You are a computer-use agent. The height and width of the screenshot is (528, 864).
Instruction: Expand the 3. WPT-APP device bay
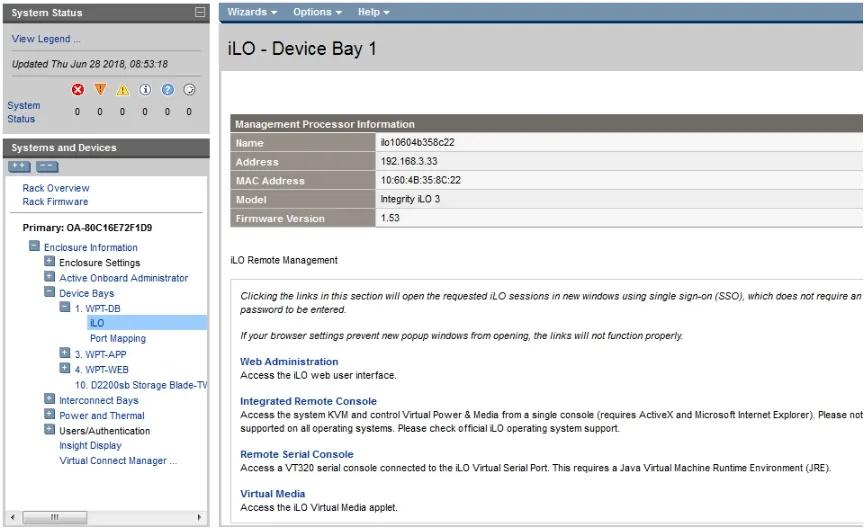(65, 354)
